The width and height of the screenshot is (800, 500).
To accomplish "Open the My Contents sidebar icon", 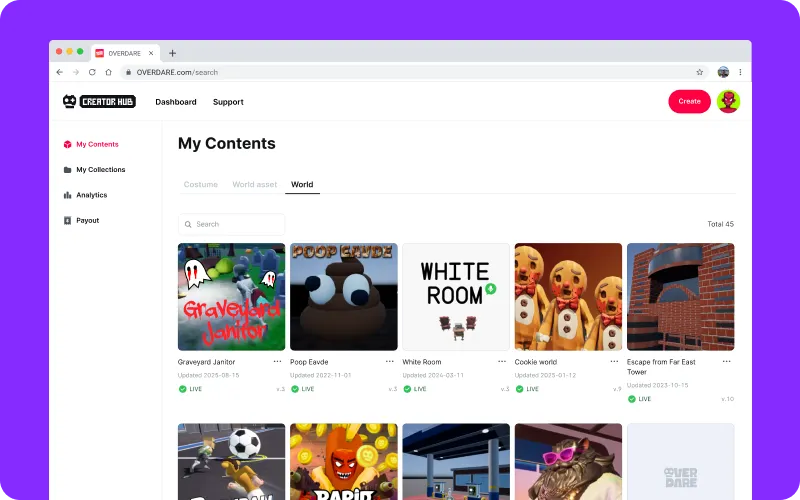I will 67,144.
